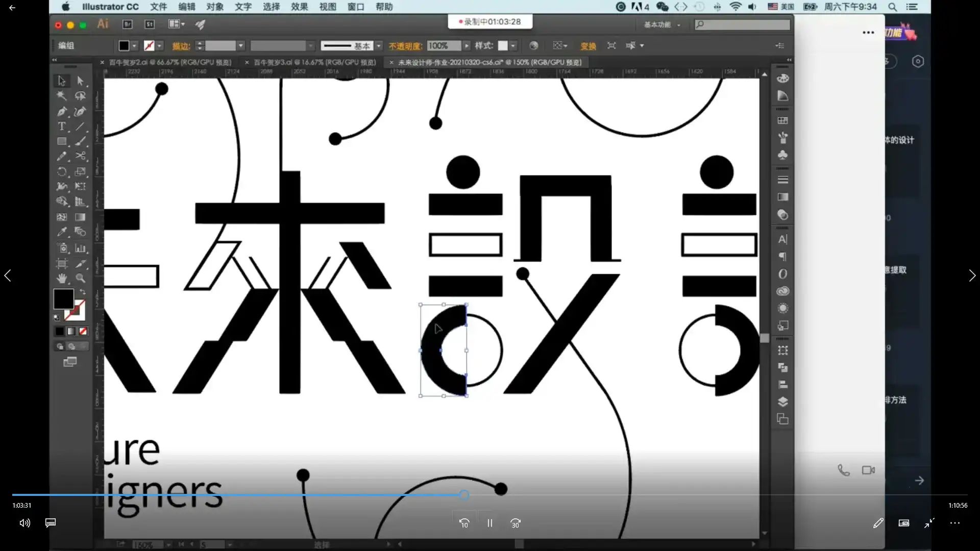Click the 不透明度 label link

coord(405,46)
